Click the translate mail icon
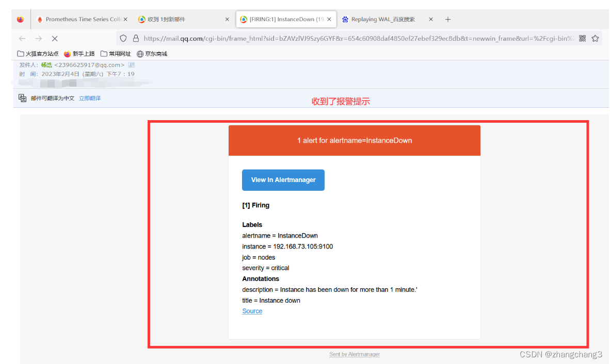610x364 pixels. (x=23, y=98)
